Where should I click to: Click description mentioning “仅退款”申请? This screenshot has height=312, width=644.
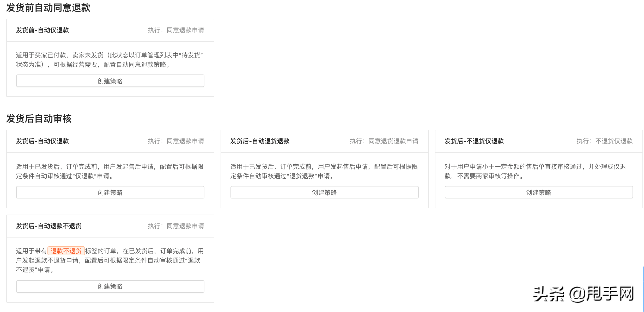point(110,171)
